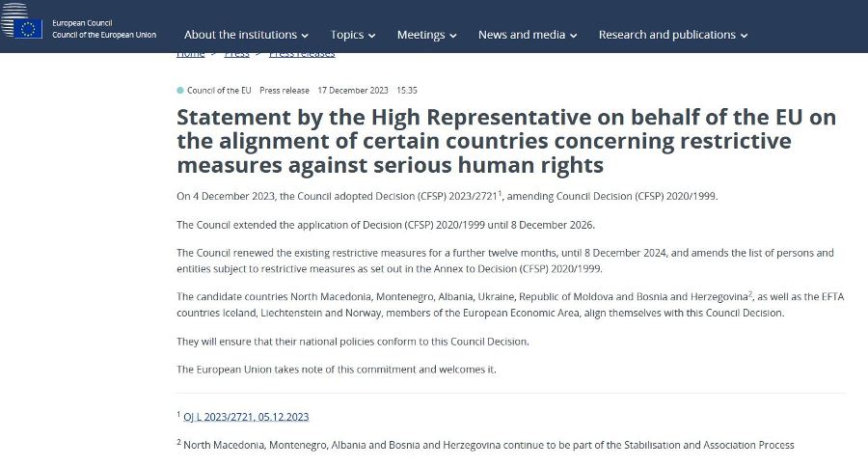Click the European Council logo emblem
Viewport: 868px width, 467px height.
[x=21, y=21]
